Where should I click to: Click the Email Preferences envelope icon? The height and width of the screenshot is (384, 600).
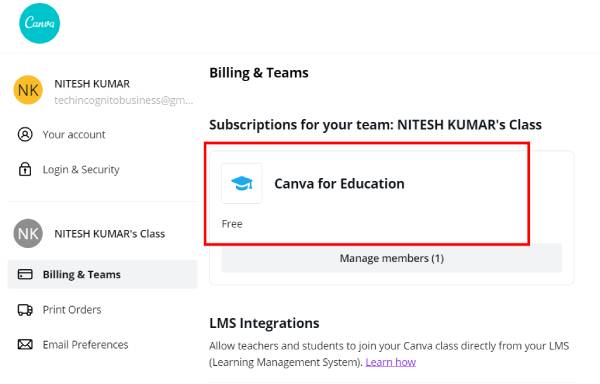tap(25, 345)
